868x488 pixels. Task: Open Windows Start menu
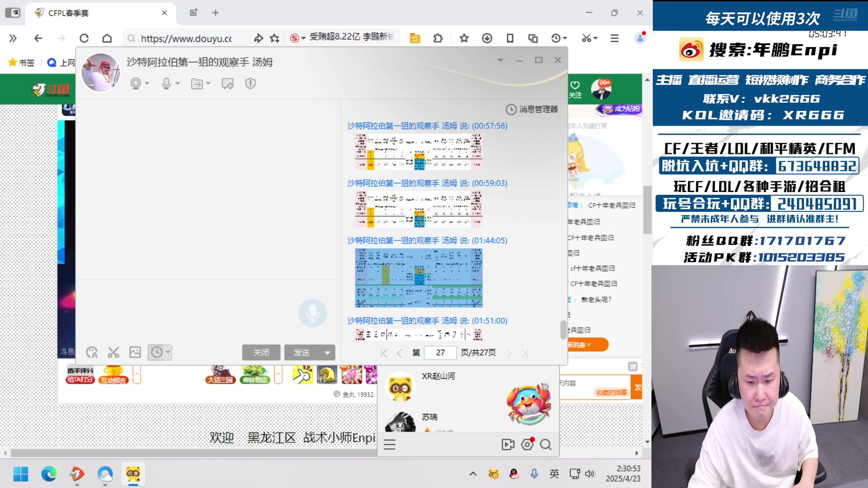click(x=21, y=474)
